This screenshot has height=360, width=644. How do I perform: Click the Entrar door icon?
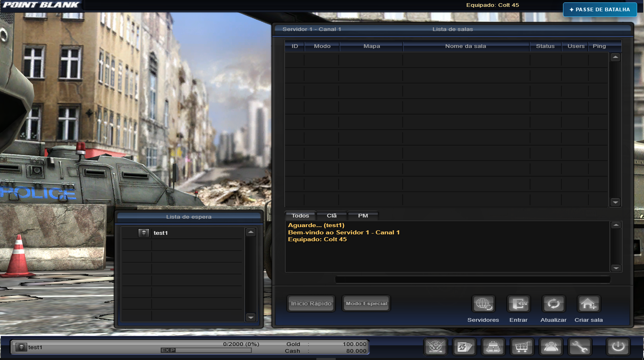pos(518,304)
